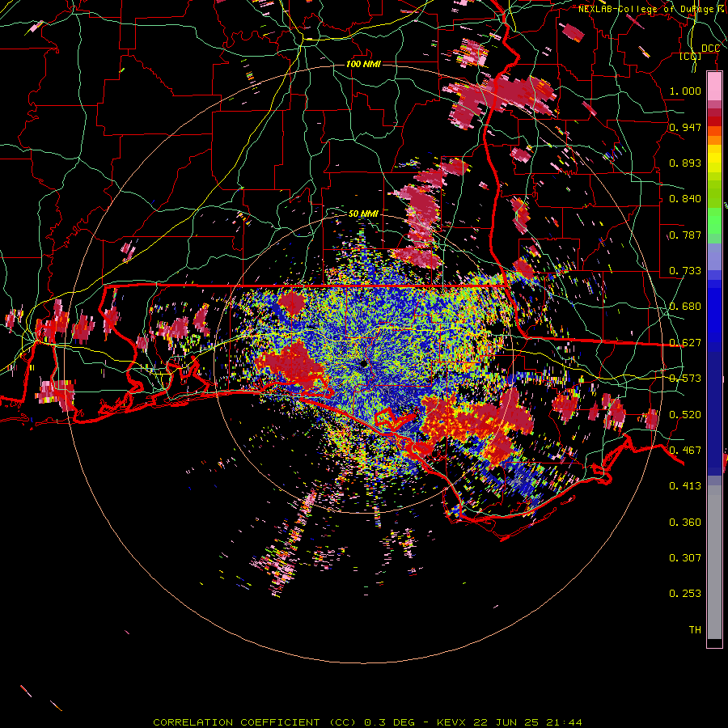Click the 100 NMI range ring label
This screenshot has height=728, width=728.
tap(363, 64)
